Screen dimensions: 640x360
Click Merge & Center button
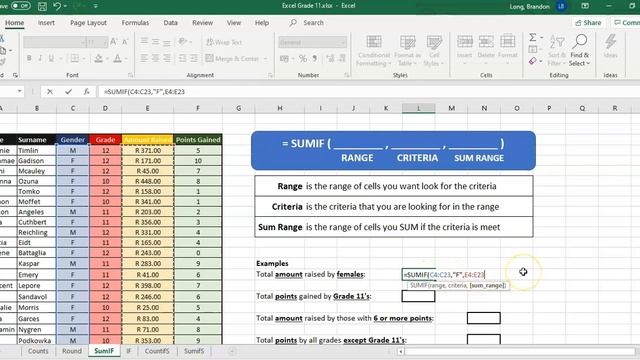(233, 58)
